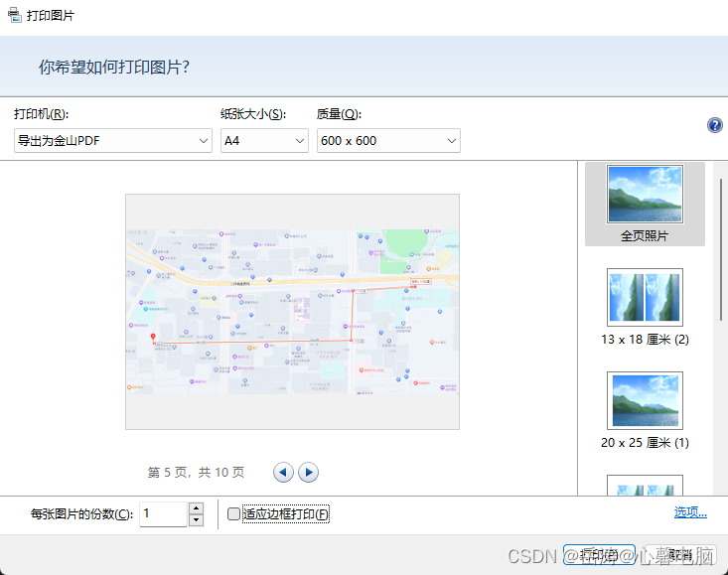This screenshot has height=575, width=728.
Task: Click the 取消 button
Action: 680,554
